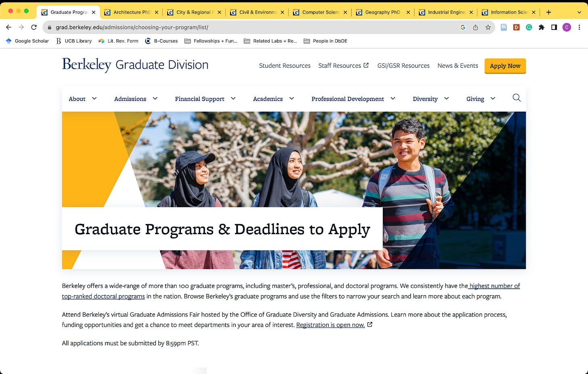Open the People in DbDE bookmark folder

point(325,41)
